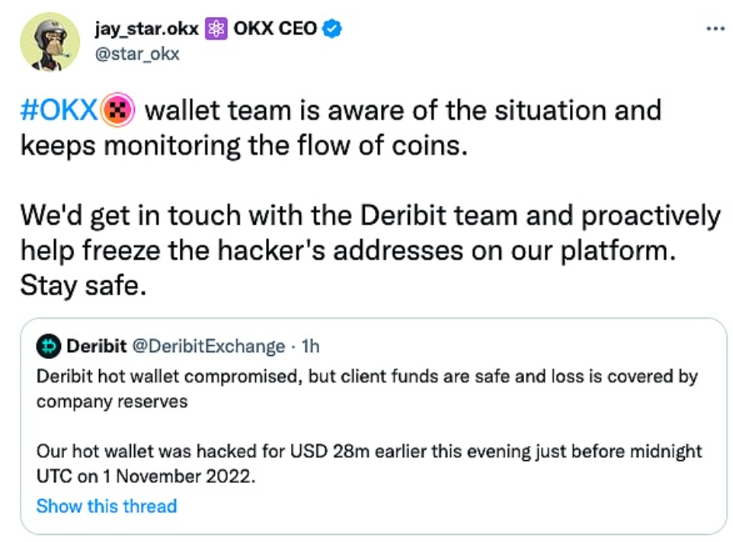
Task: Open the jay_star.okx display name
Action: pyautogui.click(x=147, y=29)
